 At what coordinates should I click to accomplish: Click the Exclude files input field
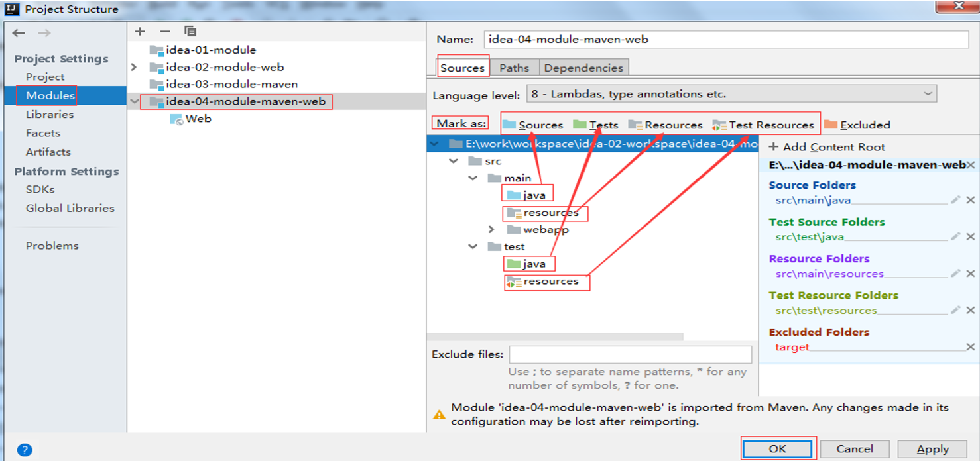(x=630, y=354)
